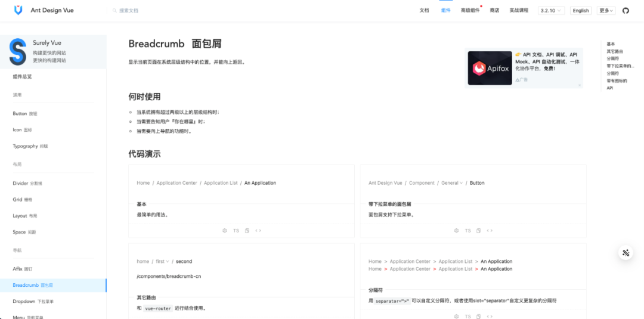Click the Surely Vue S logo
The height and width of the screenshot is (319, 644).
[17, 51]
